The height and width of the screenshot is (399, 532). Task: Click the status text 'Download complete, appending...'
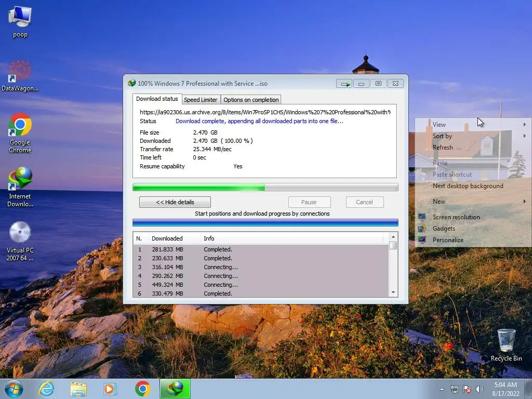click(x=260, y=121)
